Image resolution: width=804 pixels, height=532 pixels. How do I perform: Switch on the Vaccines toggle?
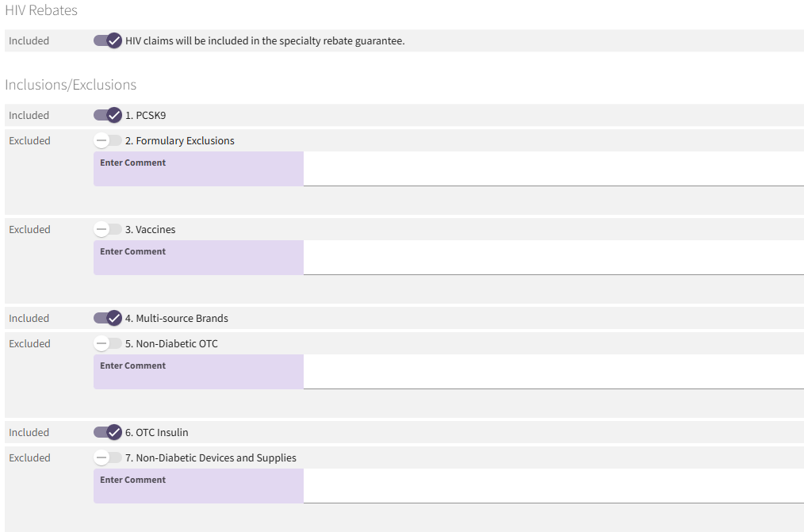[x=108, y=229]
